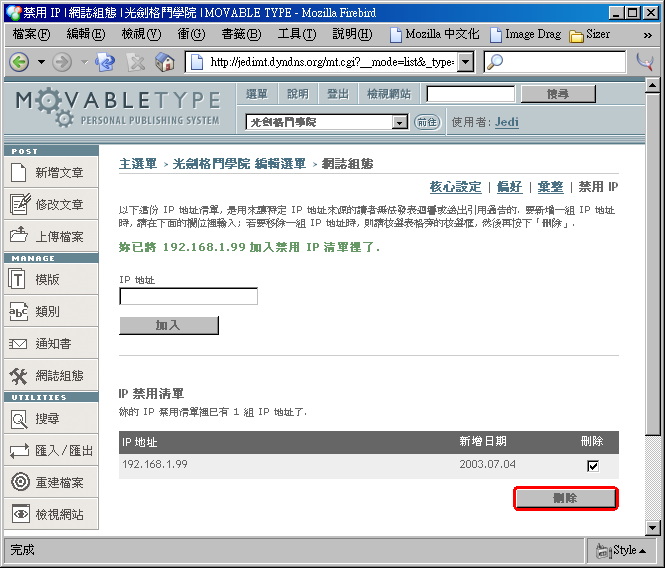This screenshot has width=665, height=568.
Task: Open 模版 (templates) sidebar icon
Action: click(x=17, y=279)
